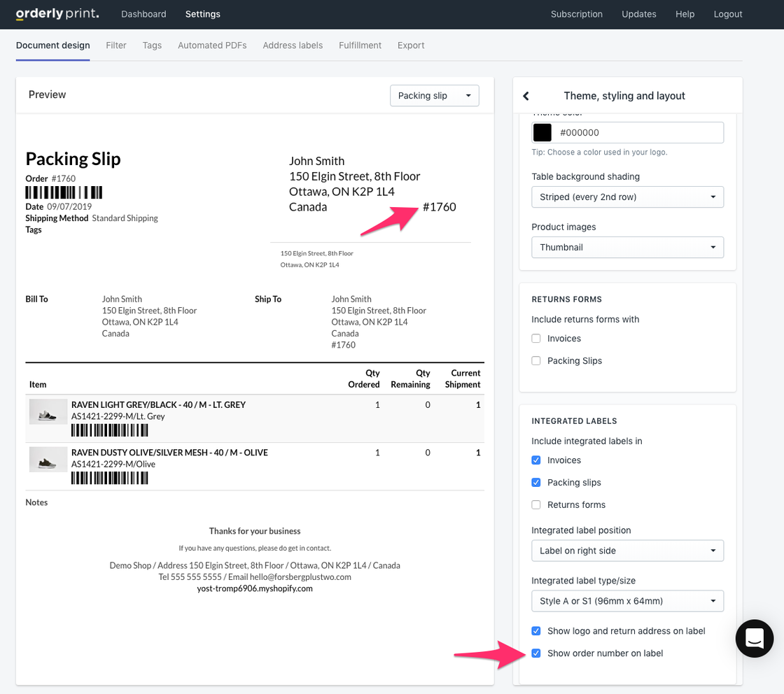Uncheck Show logo and return address on label
Viewport: 784px width, 694px height.
(536, 630)
